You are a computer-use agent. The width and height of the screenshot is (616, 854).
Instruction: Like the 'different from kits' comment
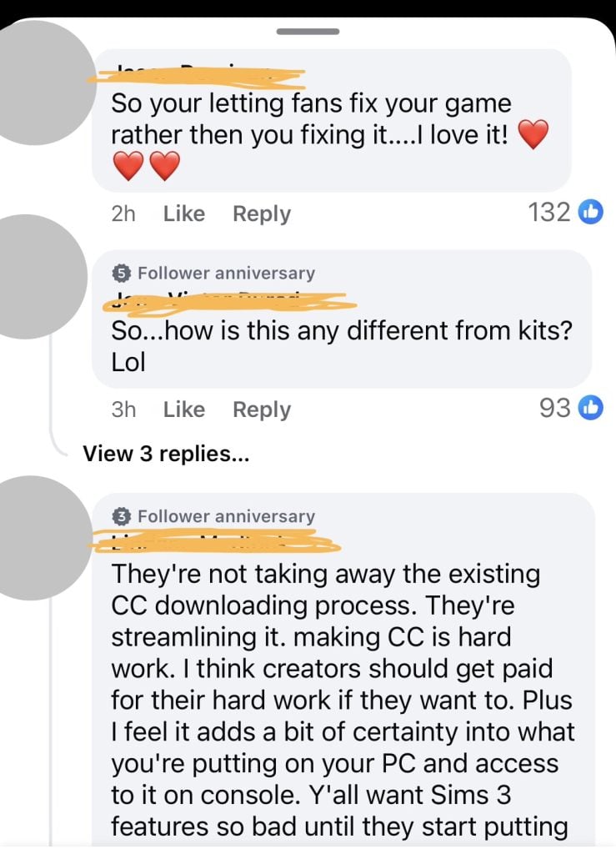click(183, 409)
